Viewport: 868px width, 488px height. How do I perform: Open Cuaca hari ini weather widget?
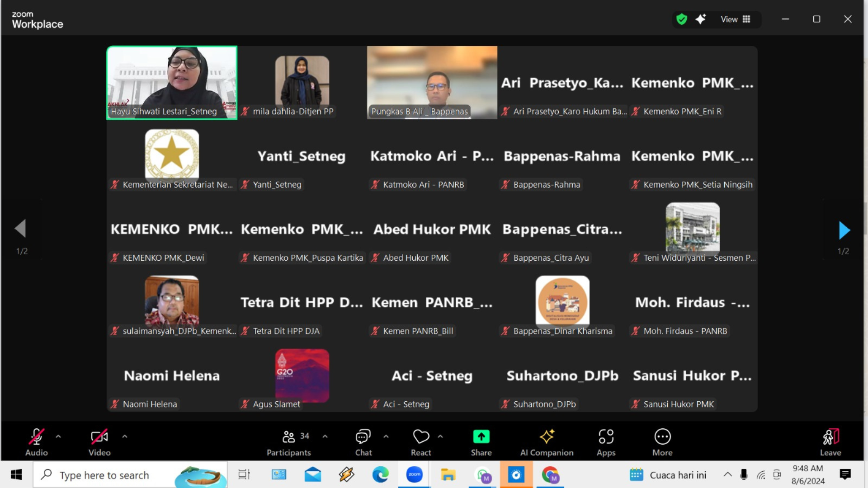coord(668,475)
